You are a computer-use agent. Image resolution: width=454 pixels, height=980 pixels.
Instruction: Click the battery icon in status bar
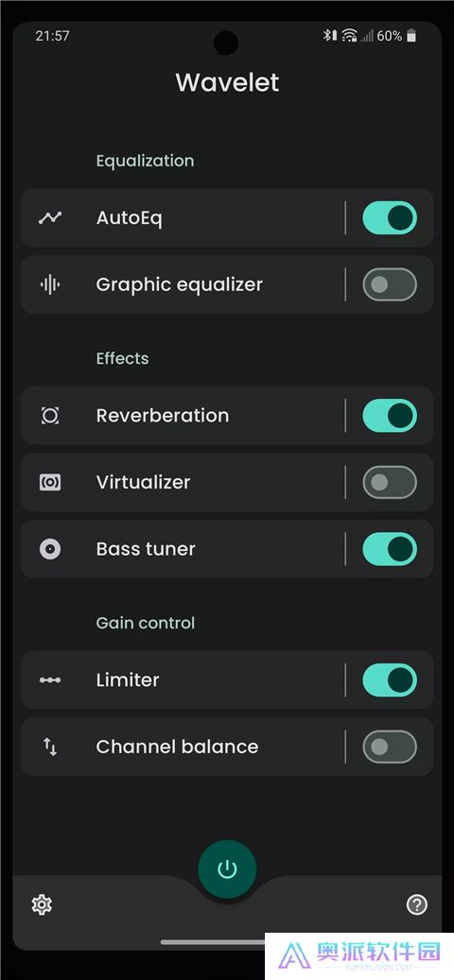410,36
